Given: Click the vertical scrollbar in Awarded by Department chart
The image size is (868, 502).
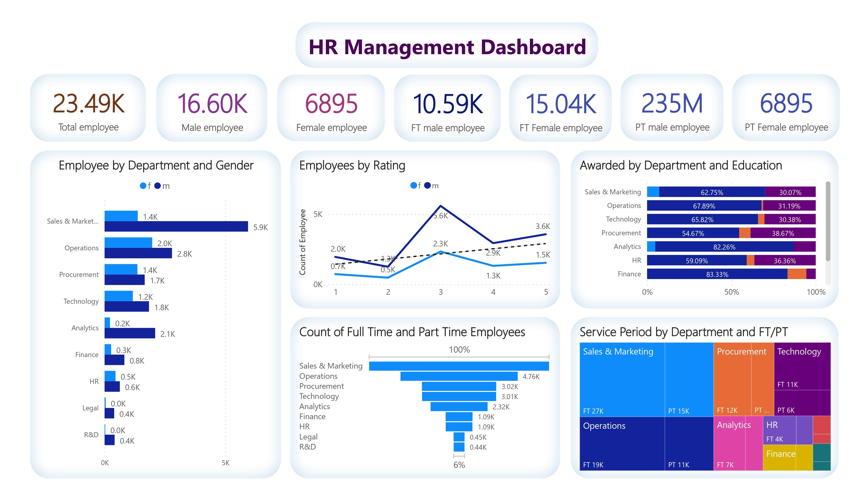Looking at the screenshot, I should (828, 221).
